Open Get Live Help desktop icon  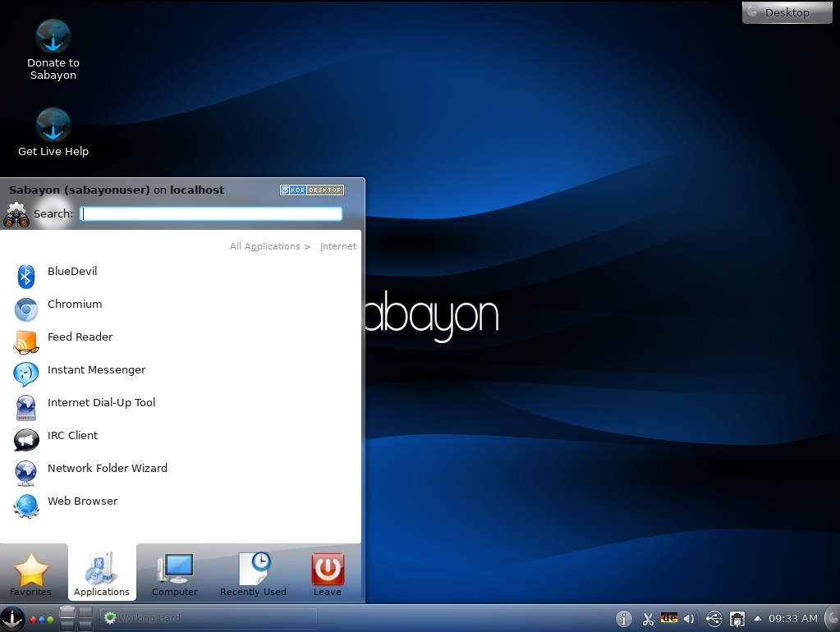point(53,132)
